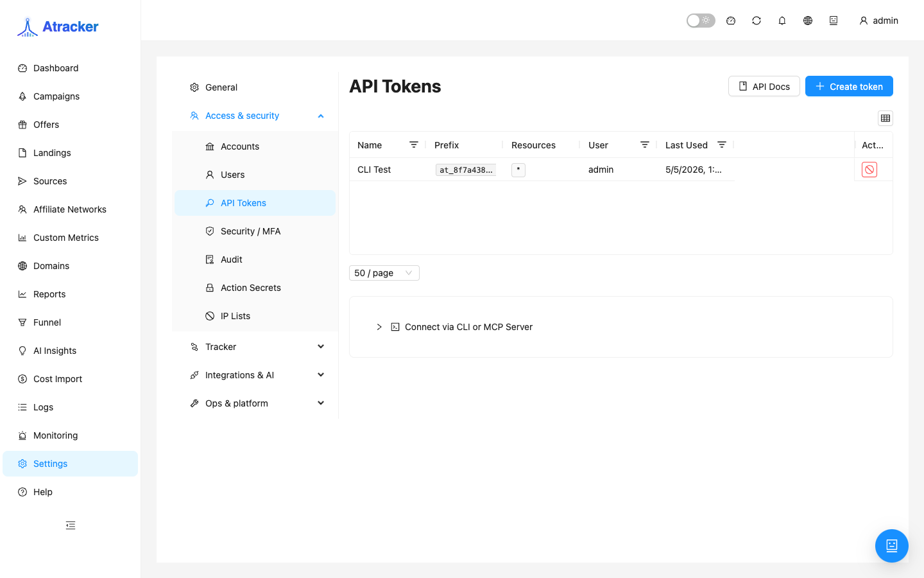Click Reports line chart icon

(22, 294)
